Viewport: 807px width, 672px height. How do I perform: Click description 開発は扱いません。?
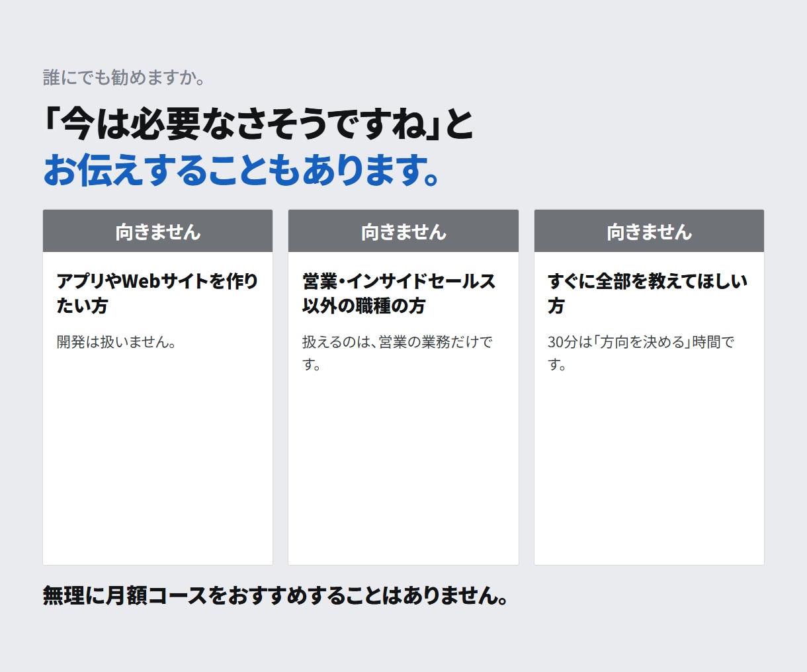(116, 342)
